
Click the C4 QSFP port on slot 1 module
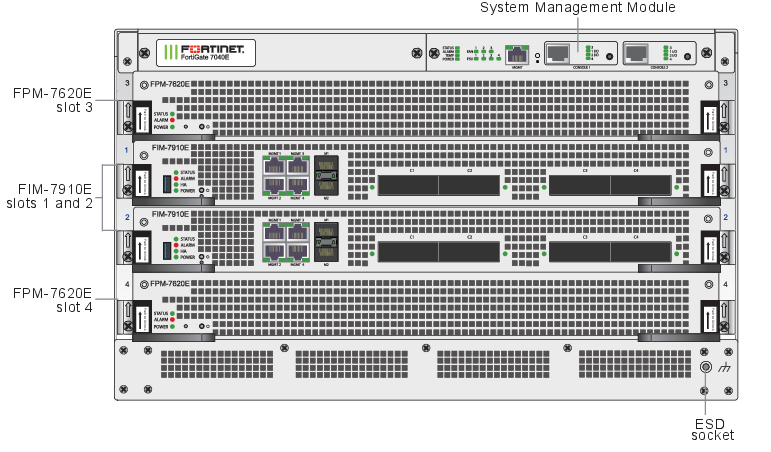641,185
